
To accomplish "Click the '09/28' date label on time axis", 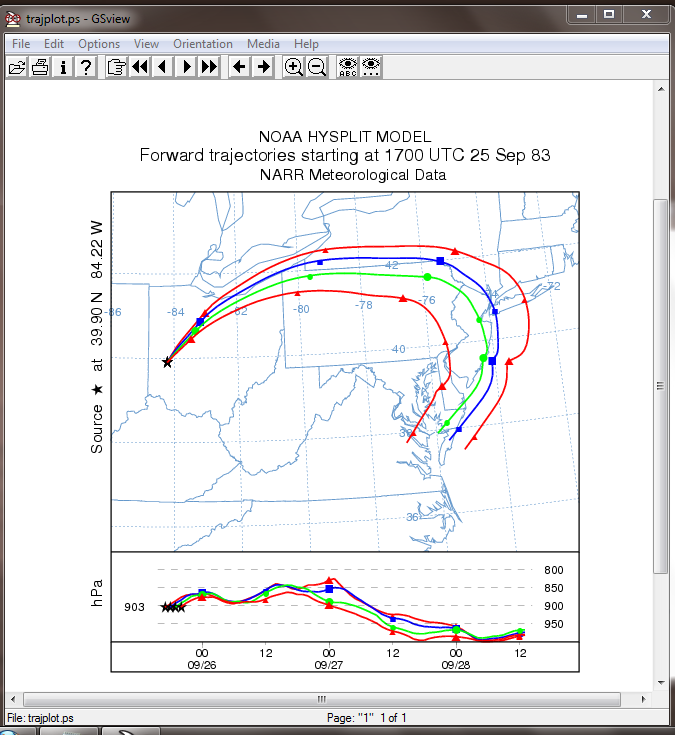I will point(456,665).
